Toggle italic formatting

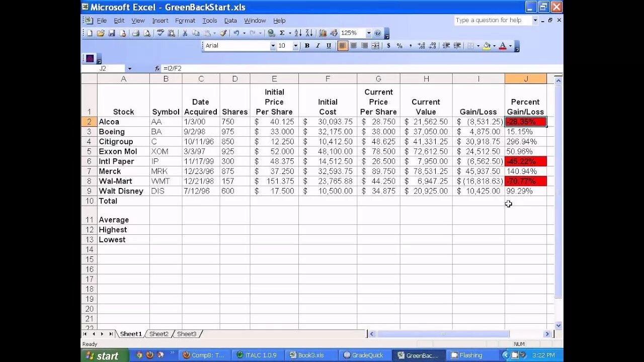point(318,46)
